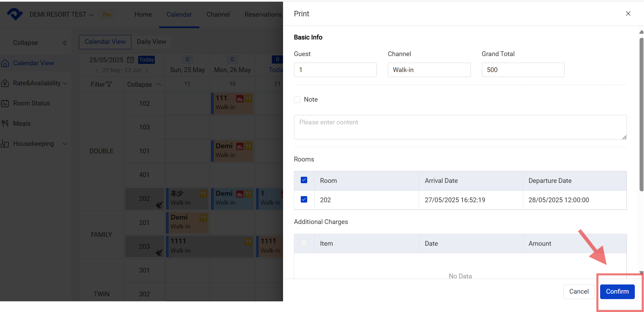Image resolution: width=644 pixels, height=312 pixels.
Task: Click the Filter funnel icon
Action: [109, 84]
